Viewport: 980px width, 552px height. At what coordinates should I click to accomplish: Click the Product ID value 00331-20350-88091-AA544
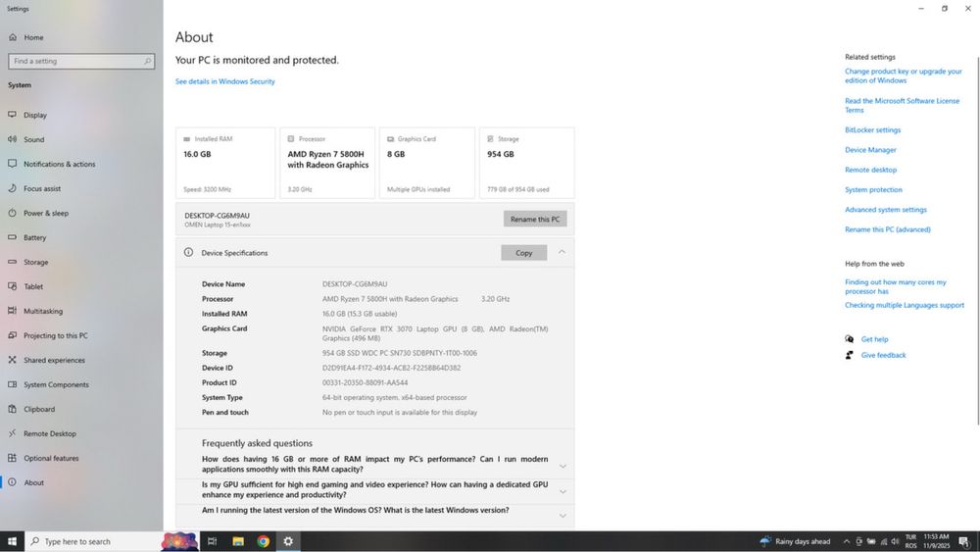pyautogui.click(x=365, y=382)
